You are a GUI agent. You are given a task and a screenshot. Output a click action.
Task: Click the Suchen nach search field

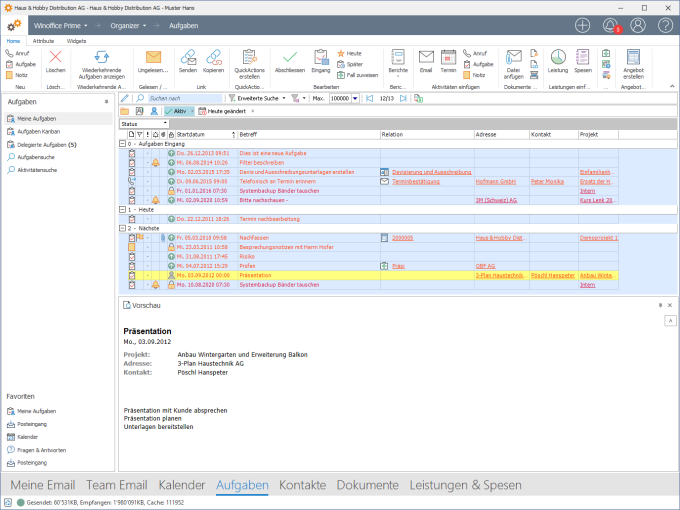(186, 99)
